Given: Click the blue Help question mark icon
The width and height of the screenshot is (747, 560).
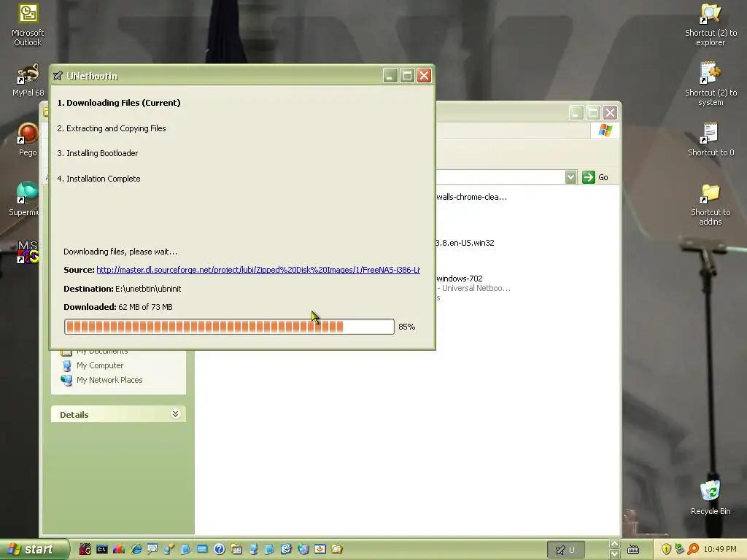Looking at the screenshot, I should [x=219, y=549].
